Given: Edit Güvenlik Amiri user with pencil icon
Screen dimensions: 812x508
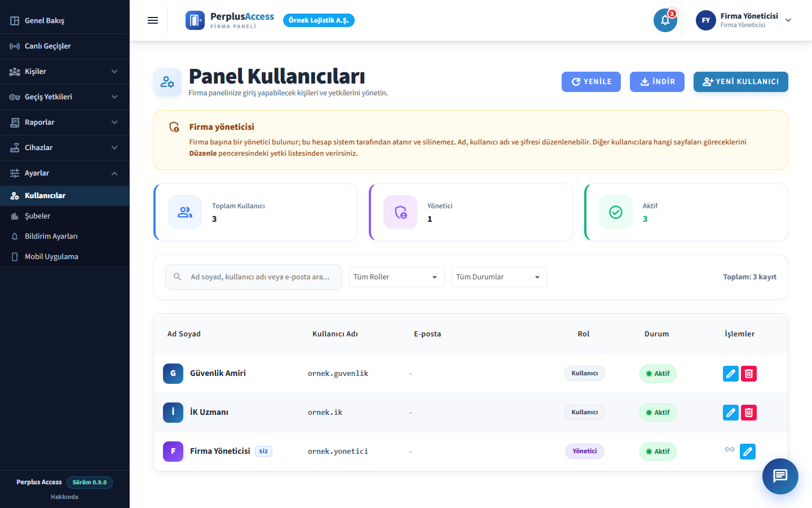Looking at the screenshot, I should (x=731, y=374).
